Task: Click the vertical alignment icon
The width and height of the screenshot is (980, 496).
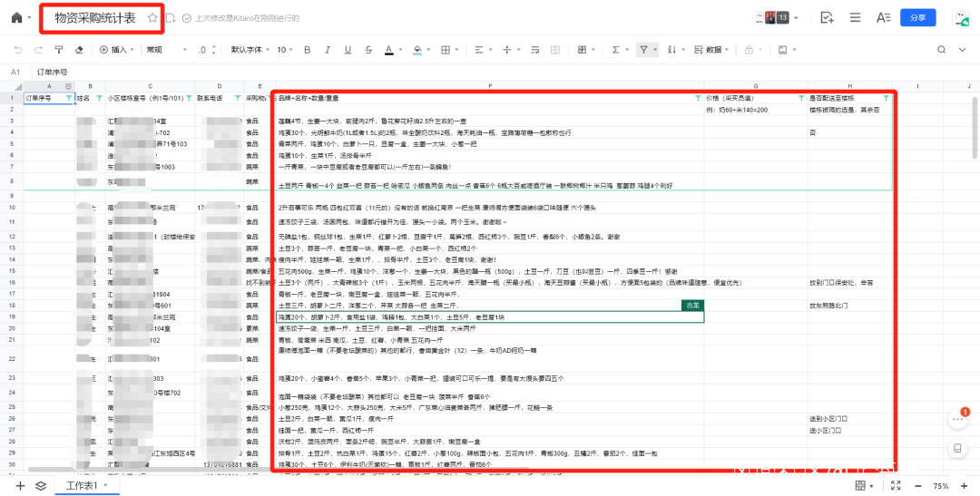Action: coord(507,50)
